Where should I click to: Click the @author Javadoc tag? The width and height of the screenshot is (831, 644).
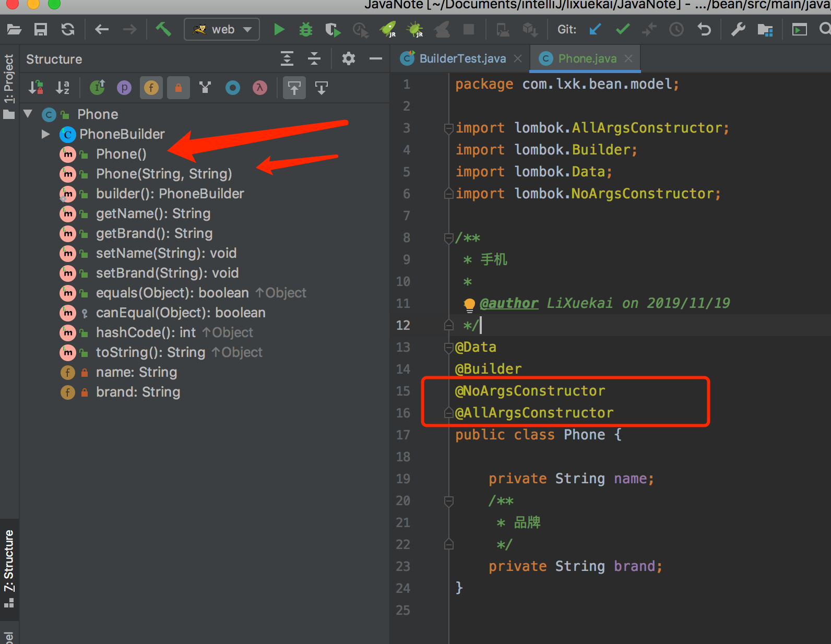click(x=509, y=303)
